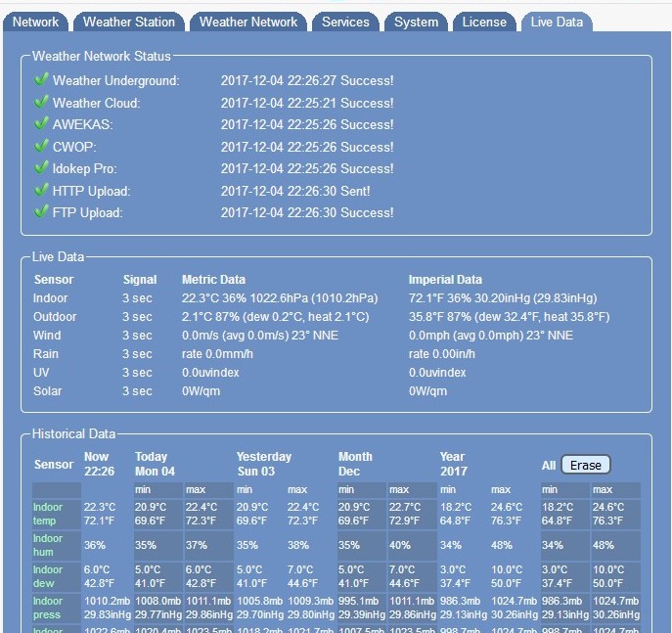
Task: Click the Indoor dew row label
Action: coord(48,575)
